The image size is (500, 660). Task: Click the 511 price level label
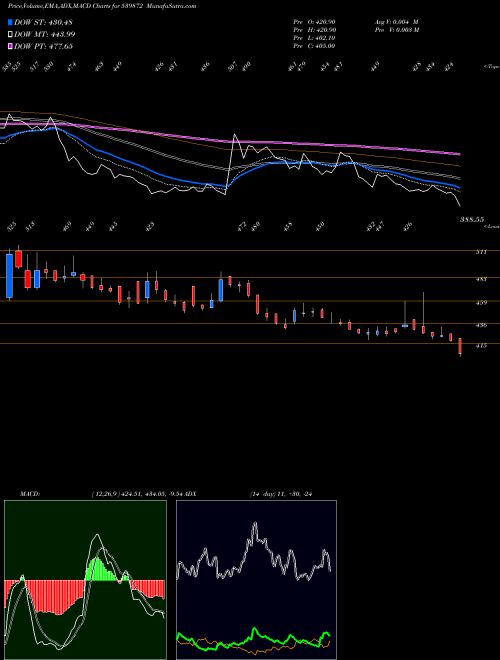point(481,252)
